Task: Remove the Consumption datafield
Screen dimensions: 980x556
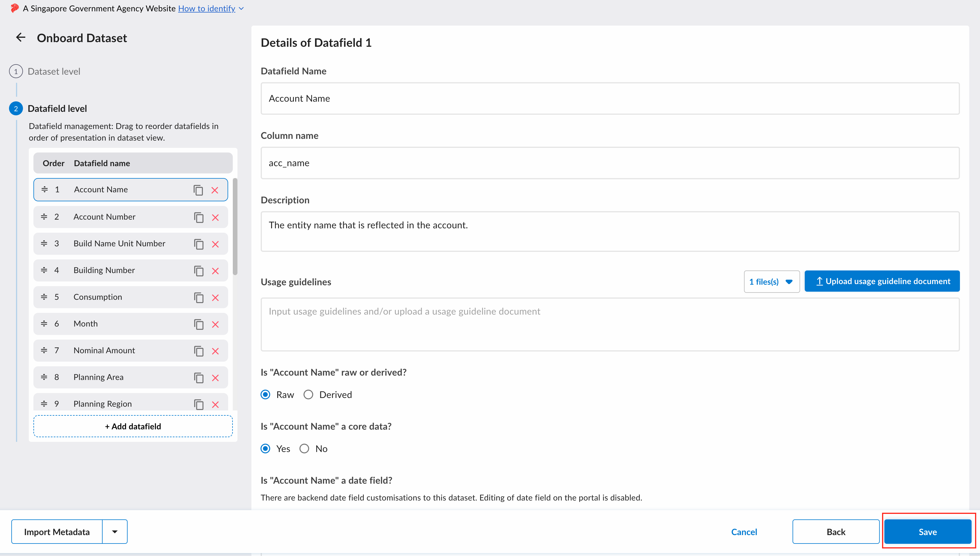Action: click(x=215, y=297)
